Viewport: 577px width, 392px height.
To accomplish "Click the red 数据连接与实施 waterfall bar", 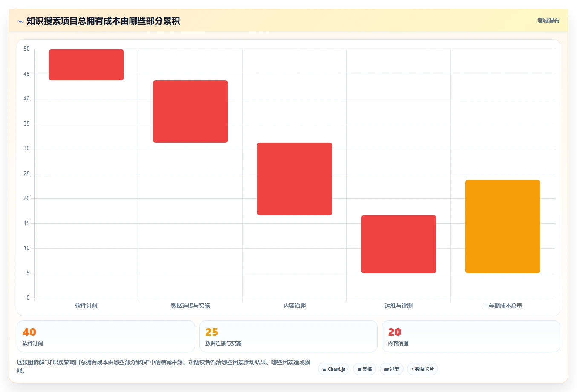I will tap(190, 112).
